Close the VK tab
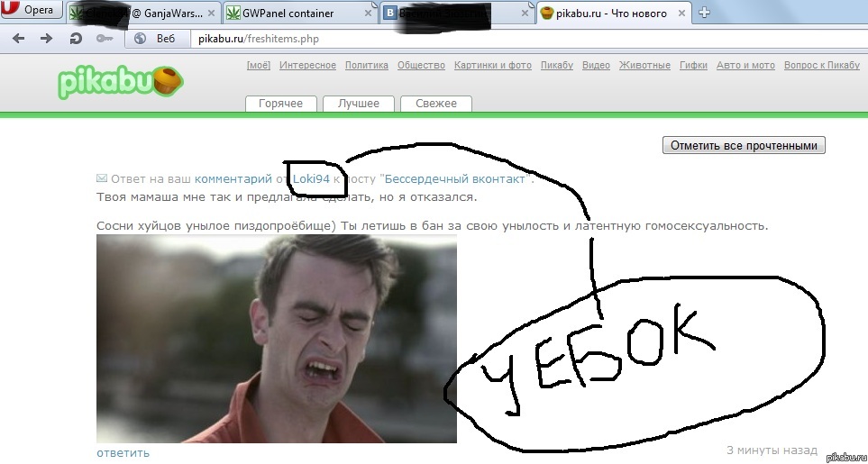The height and width of the screenshot is (464, 868). coord(525,14)
